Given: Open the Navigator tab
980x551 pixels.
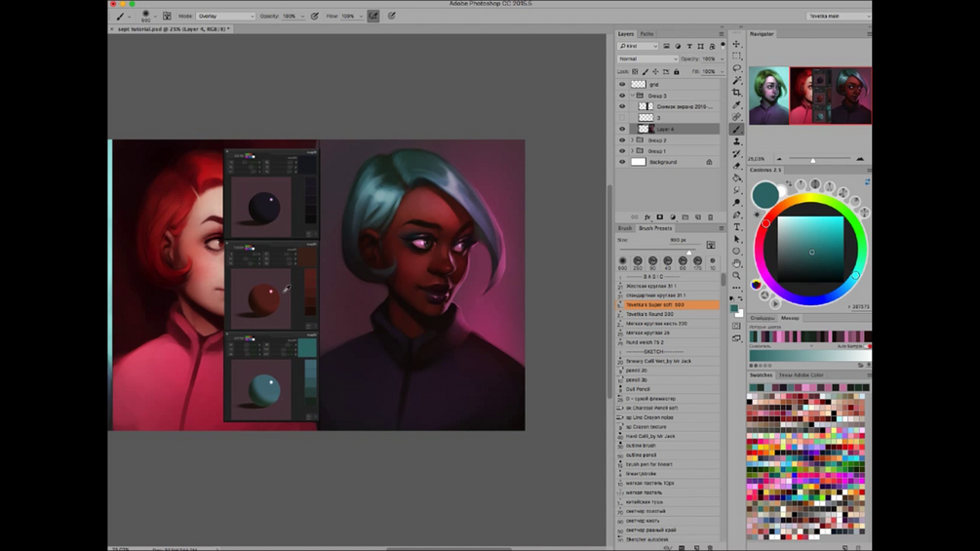Looking at the screenshot, I should tap(762, 34).
